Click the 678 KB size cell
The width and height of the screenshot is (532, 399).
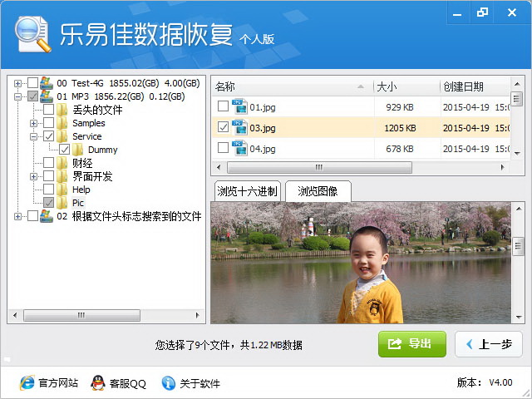point(400,149)
